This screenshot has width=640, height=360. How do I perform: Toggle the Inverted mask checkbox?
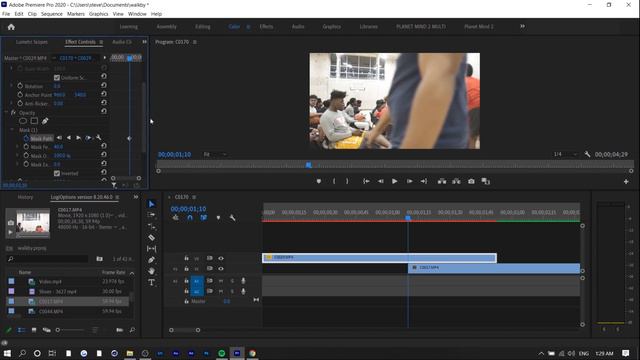57,173
